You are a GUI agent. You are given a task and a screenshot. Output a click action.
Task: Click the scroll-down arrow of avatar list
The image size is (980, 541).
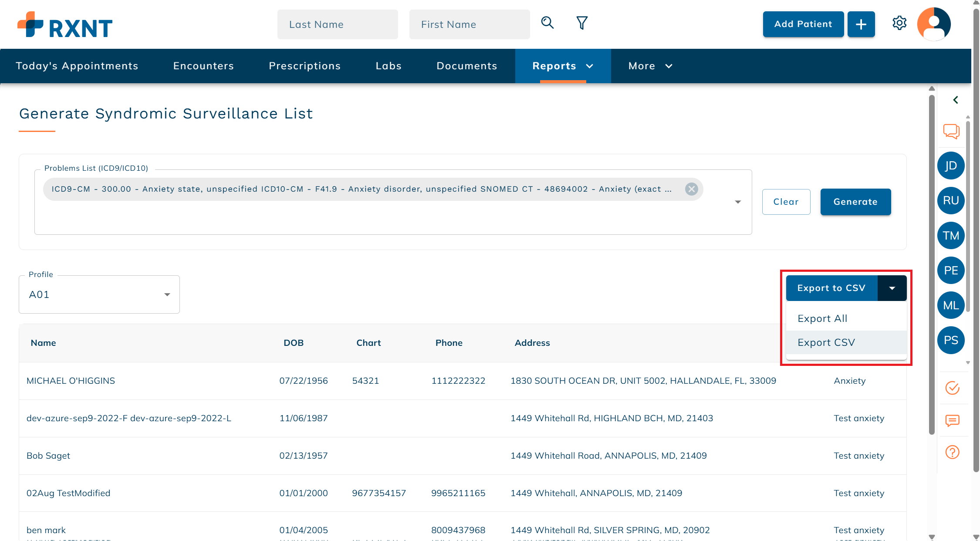(x=968, y=362)
